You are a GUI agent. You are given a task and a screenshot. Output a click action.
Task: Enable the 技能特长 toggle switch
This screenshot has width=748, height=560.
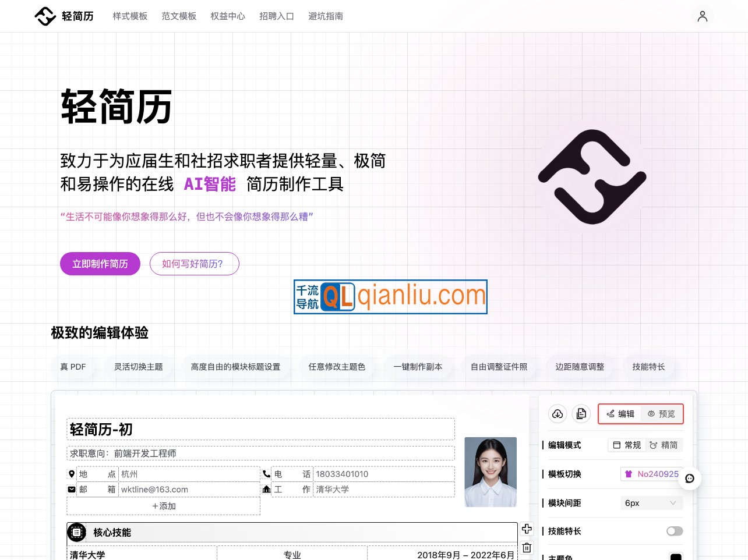pos(674,531)
